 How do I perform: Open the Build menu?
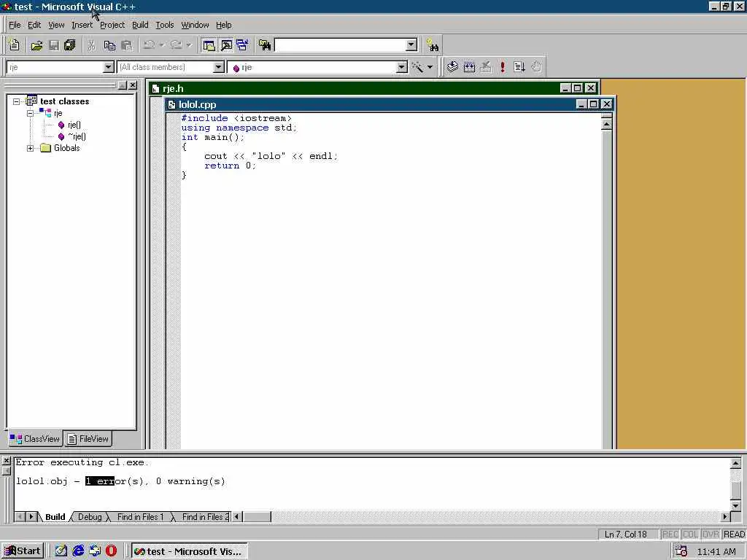click(140, 25)
